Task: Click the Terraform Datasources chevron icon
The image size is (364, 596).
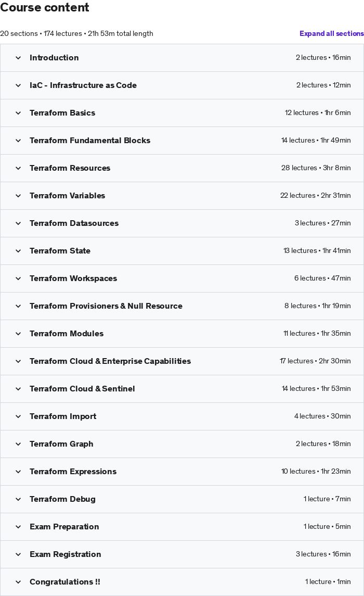Action: point(18,223)
